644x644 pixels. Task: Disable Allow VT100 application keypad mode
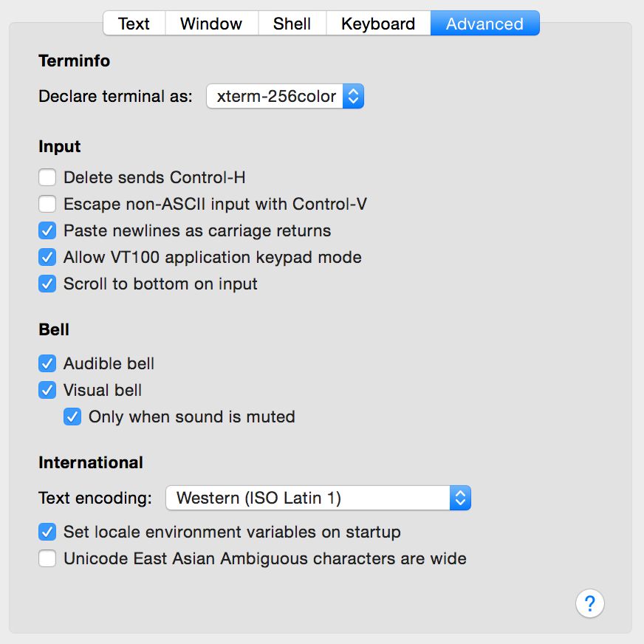tap(47, 257)
